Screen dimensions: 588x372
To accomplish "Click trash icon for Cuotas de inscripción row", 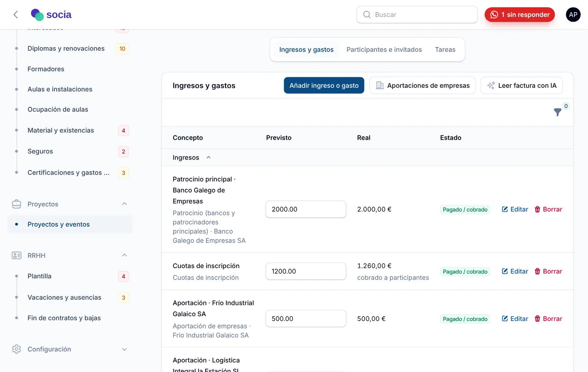I will click(537, 271).
